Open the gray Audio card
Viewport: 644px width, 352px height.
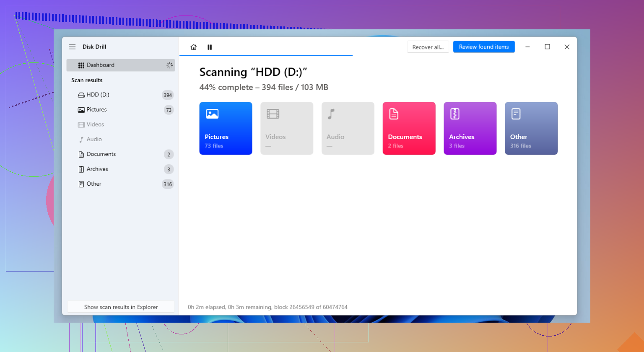coord(348,128)
